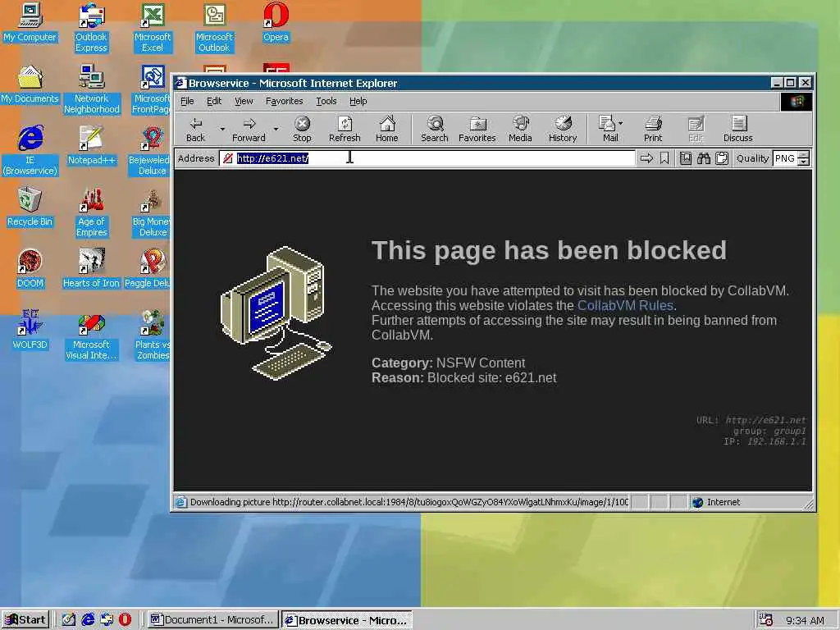Open the Edit menu

click(x=214, y=101)
